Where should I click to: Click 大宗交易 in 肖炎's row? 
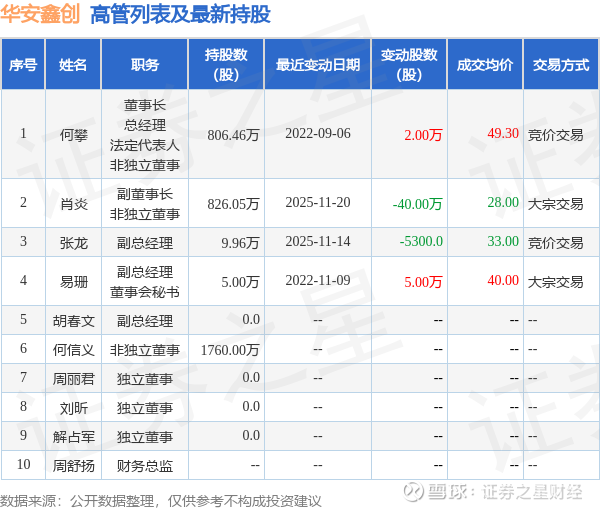point(555,204)
